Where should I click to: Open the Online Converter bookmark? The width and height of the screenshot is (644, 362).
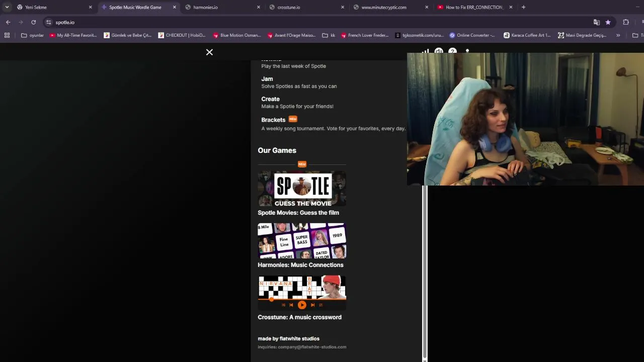pyautogui.click(x=472, y=35)
